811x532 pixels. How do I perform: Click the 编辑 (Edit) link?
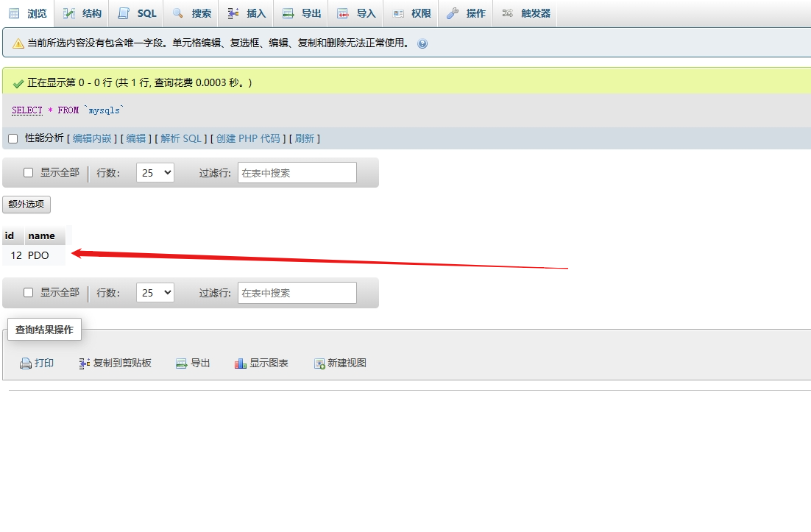[x=136, y=138]
